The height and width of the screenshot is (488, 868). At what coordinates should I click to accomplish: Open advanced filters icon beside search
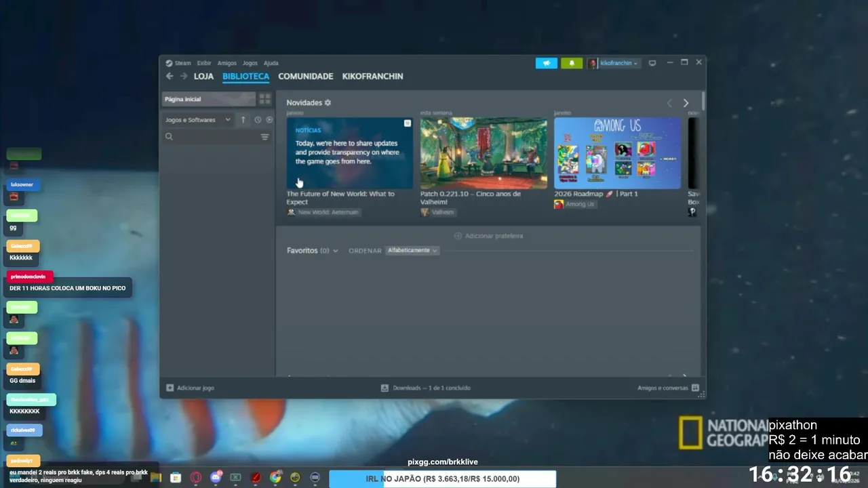pyautogui.click(x=265, y=137)
